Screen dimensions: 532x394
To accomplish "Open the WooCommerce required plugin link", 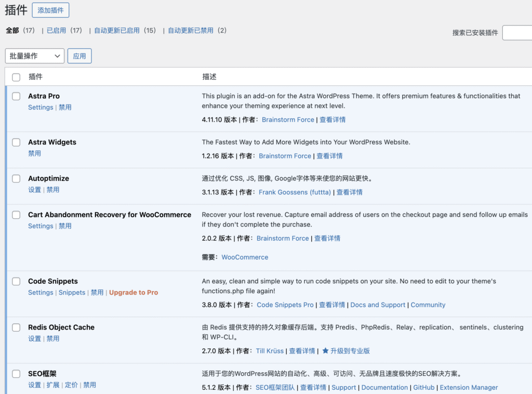I will click(x=245, y=257).
